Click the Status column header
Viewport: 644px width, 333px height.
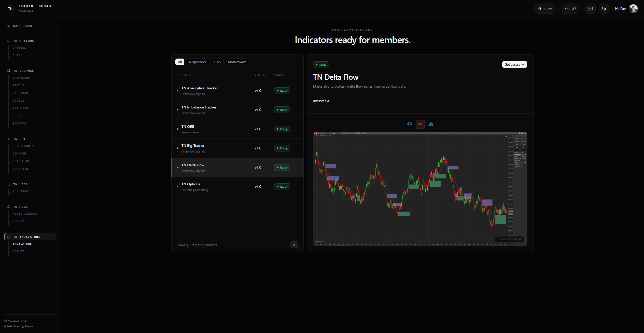(279, 75)
